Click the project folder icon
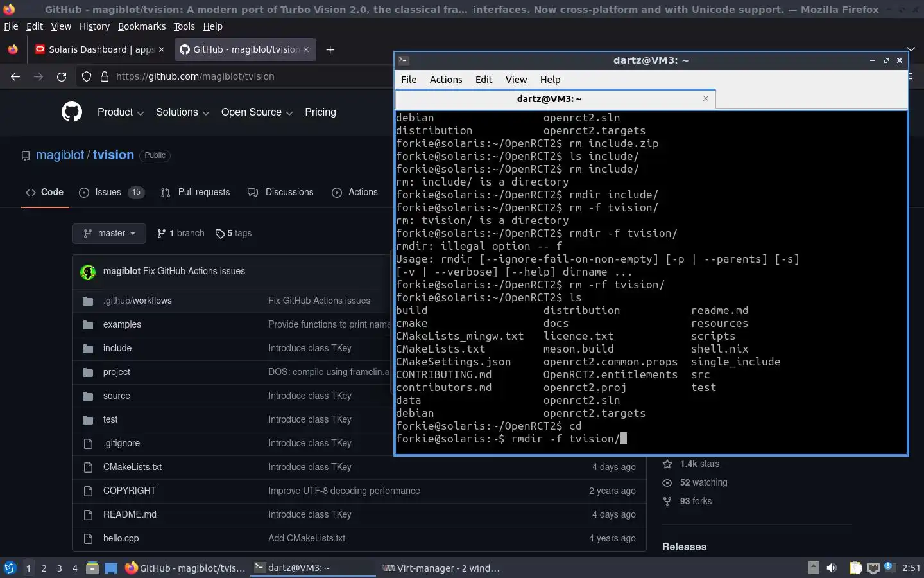Image resolution: width=924 pixels, height=578 pixels. [x=88, y=372]
